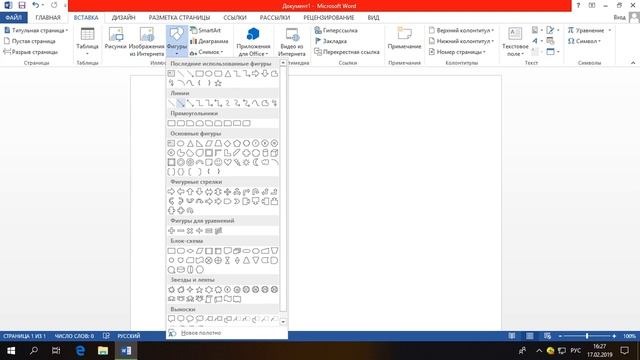
Task: Pick the moon shape in Основные фигуры
Action: pyautogui.click(x=256, y=162)
